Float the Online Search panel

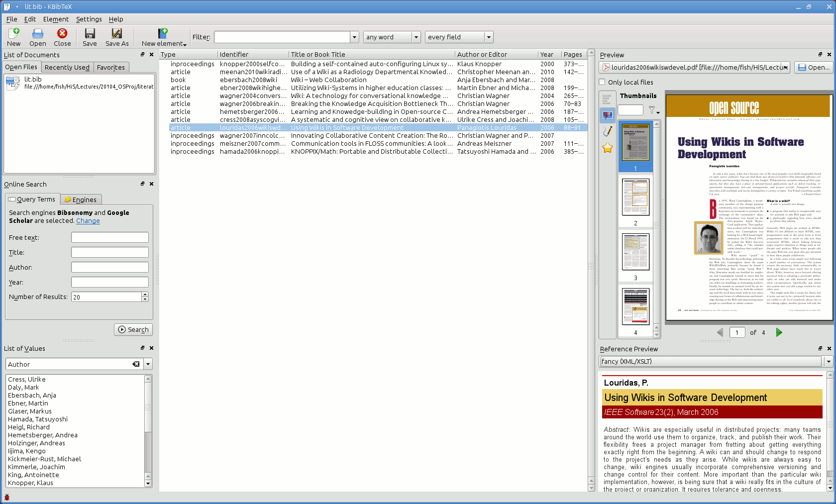pyautogui.click(x=143, y=184)
